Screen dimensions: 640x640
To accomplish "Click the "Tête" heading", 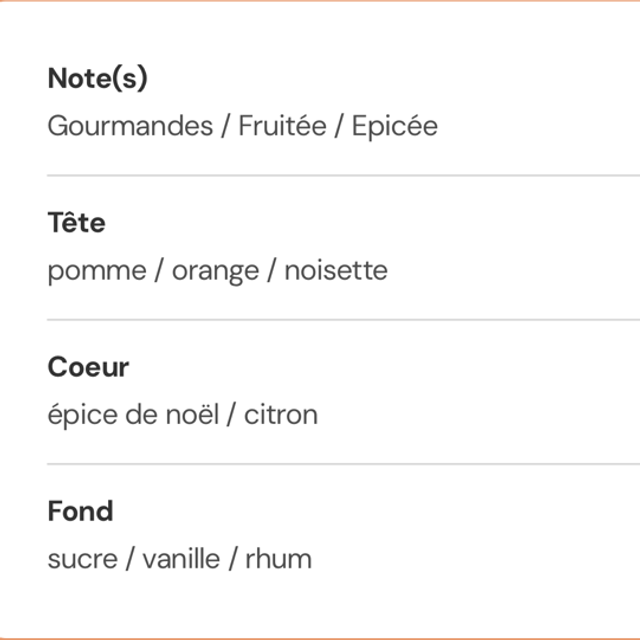I will pos(76,223).
